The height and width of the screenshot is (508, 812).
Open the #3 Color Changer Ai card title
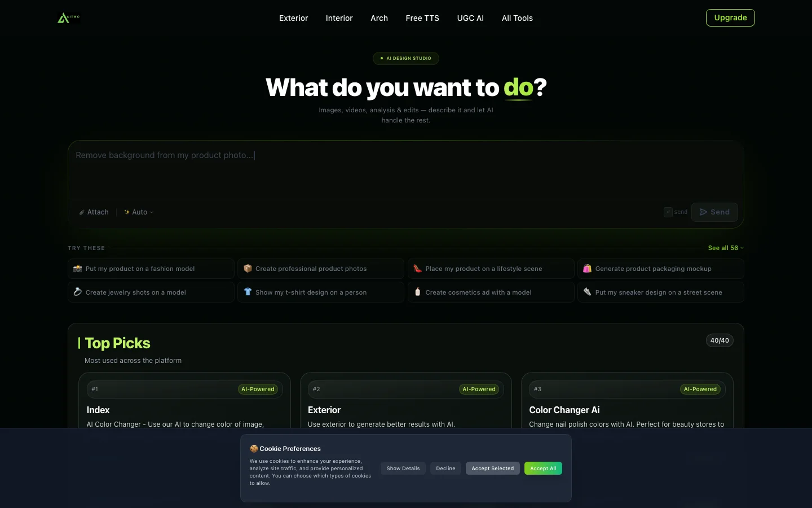pos(564,410)
